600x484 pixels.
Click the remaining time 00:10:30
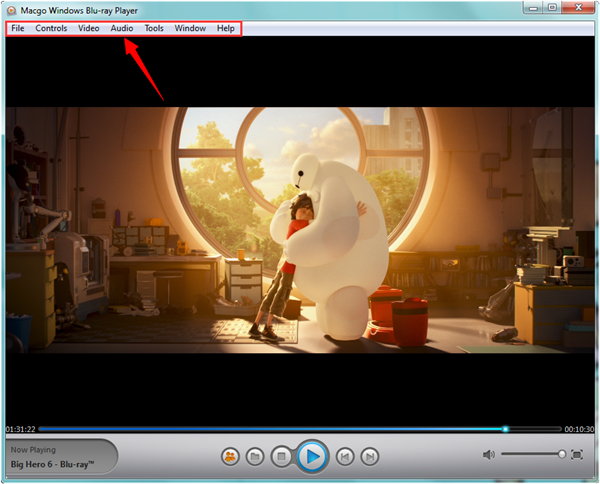coord(579,429)
